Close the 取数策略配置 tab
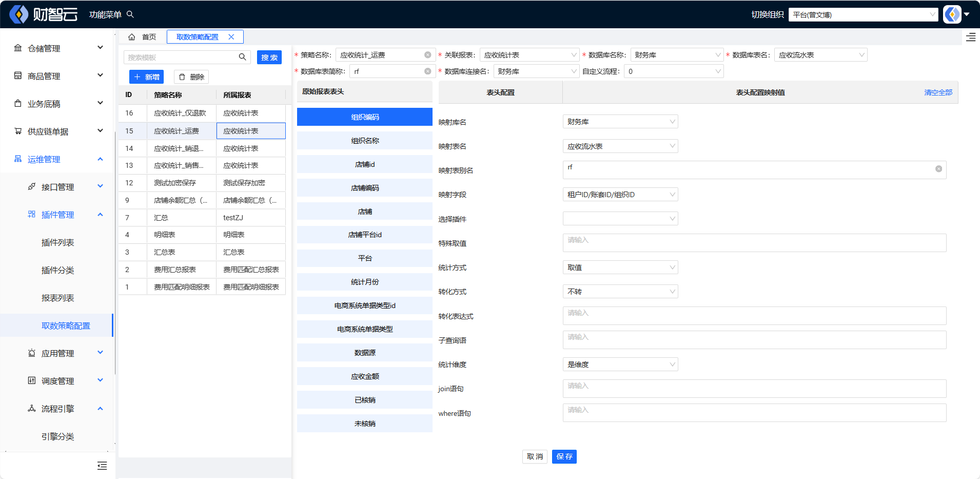980x479 pixels. pyautogui.click(x=231, y=37)
